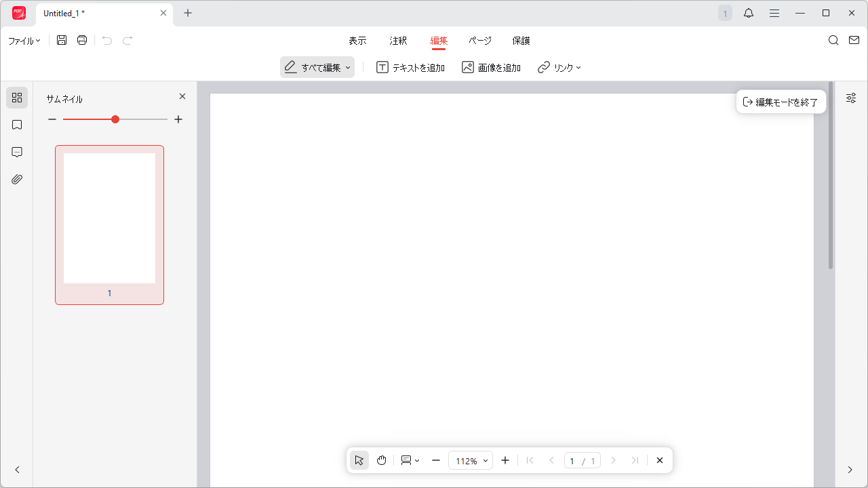Toggle the thumbnail panel sidebar icon

click(x=17, y=98)
